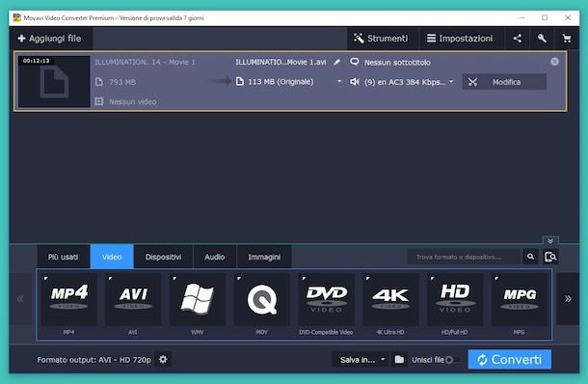Click the 793 MB source size text
Image resolution: width=588 pixels, height=384 pixels.
(122, 82)
